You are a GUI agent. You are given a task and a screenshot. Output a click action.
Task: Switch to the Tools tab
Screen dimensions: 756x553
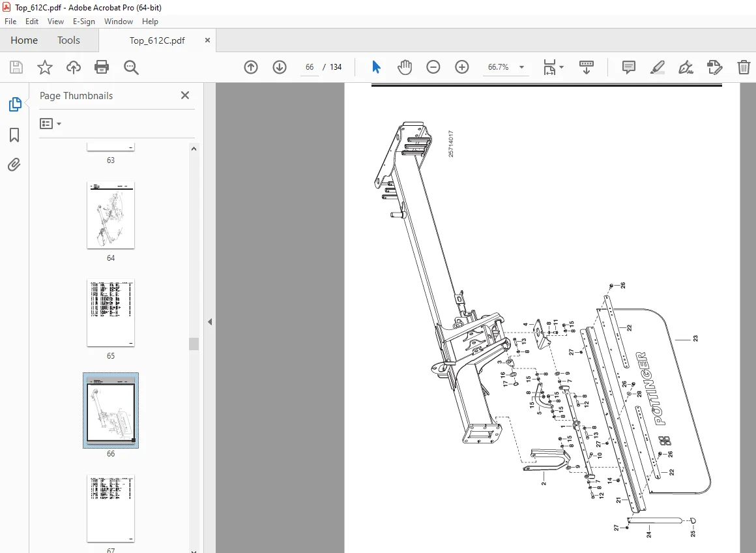(68, 40)
